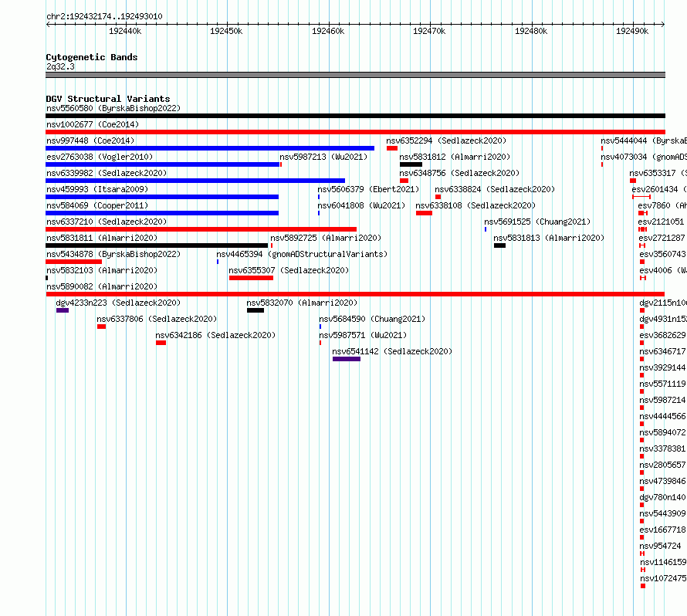Click the chr2:192432174..192493010 coordinates text
The width and height of the screenshot is (687, 616).
click(104, 17)
